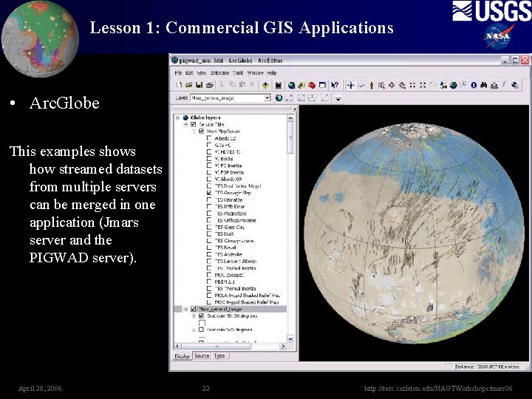Collapse the Mars MapServer tree node
The width and height of the screenshot is (532, 399).
[194, 132]
